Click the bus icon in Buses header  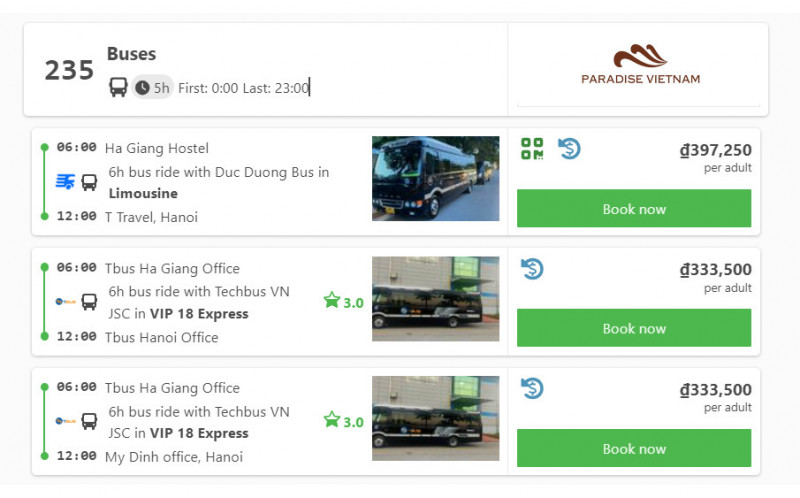[x=118, y=87]
